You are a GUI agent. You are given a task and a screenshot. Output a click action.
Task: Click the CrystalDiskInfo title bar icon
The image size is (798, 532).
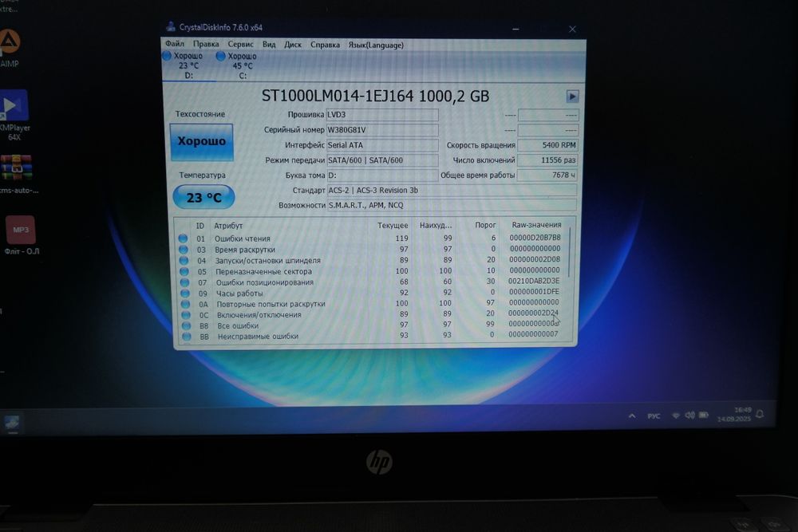tap(171, 26)
